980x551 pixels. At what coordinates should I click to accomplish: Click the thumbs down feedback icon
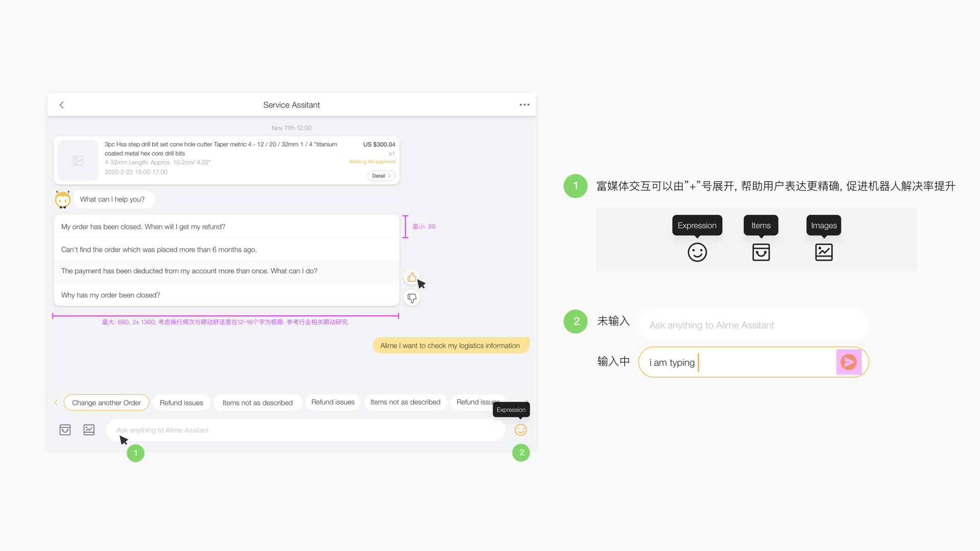tap(411, 298)
